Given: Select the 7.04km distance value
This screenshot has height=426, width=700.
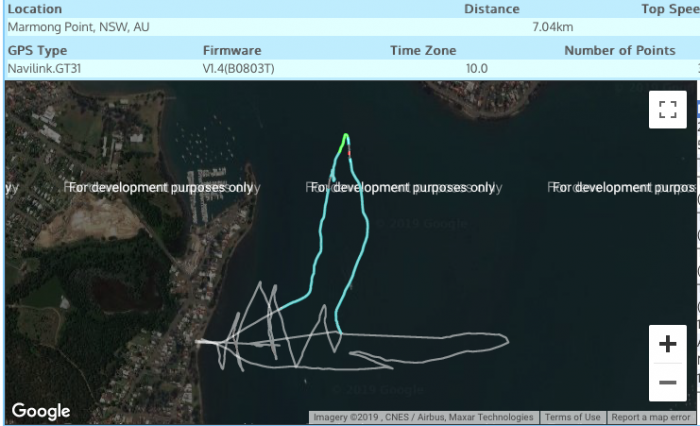Looking at the screenshot, I should pos(553,27).
